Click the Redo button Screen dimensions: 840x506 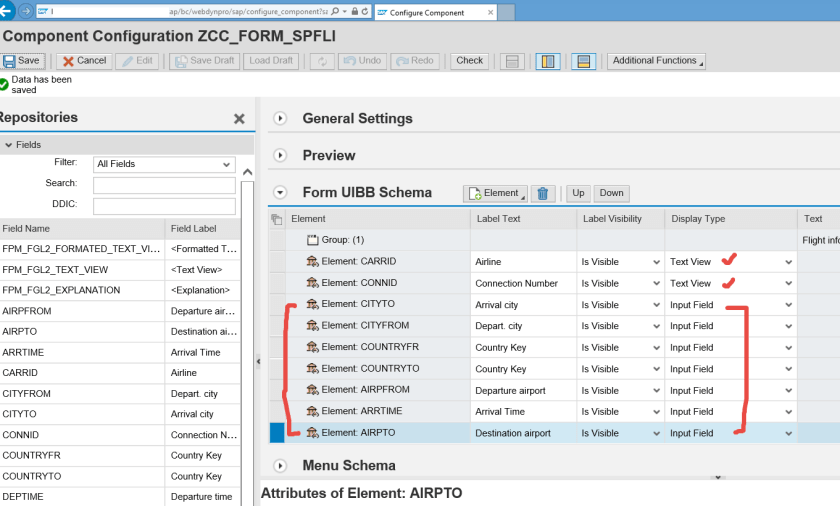pyautogui.click(x=415, y=61)
